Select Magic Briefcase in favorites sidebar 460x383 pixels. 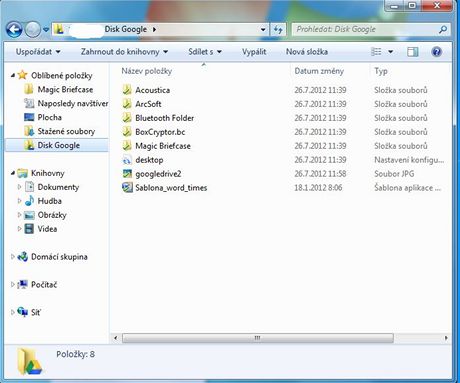(59, 89)
